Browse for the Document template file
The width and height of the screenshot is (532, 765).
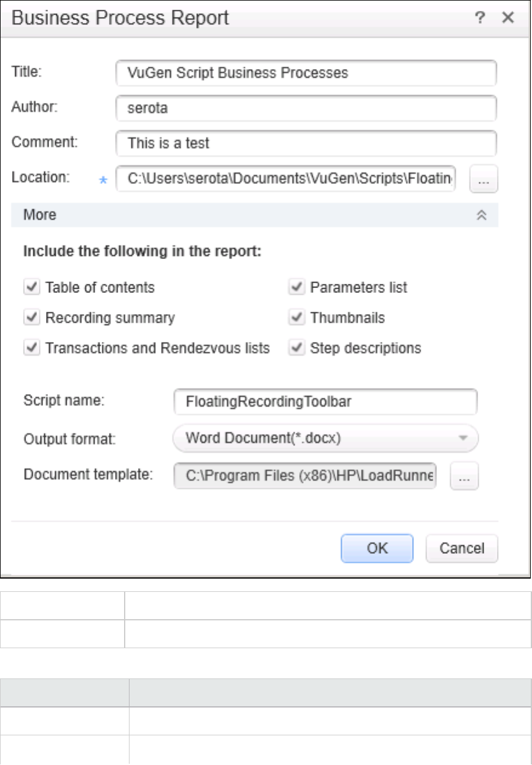coord(464,477)
